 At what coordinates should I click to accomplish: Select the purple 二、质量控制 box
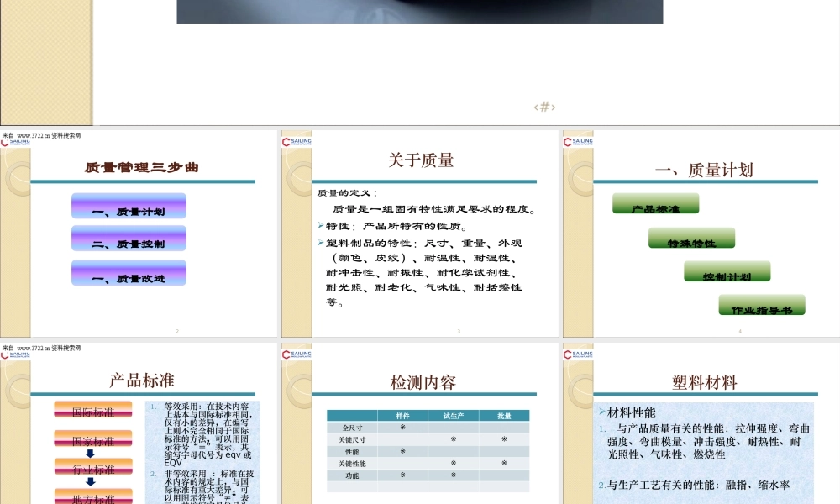coord(129,239)
